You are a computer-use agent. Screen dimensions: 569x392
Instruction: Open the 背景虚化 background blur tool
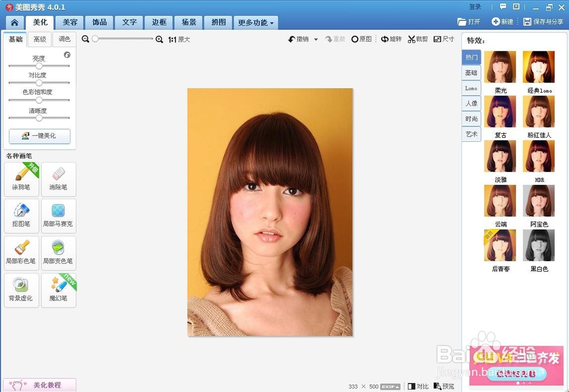point(22,290)
